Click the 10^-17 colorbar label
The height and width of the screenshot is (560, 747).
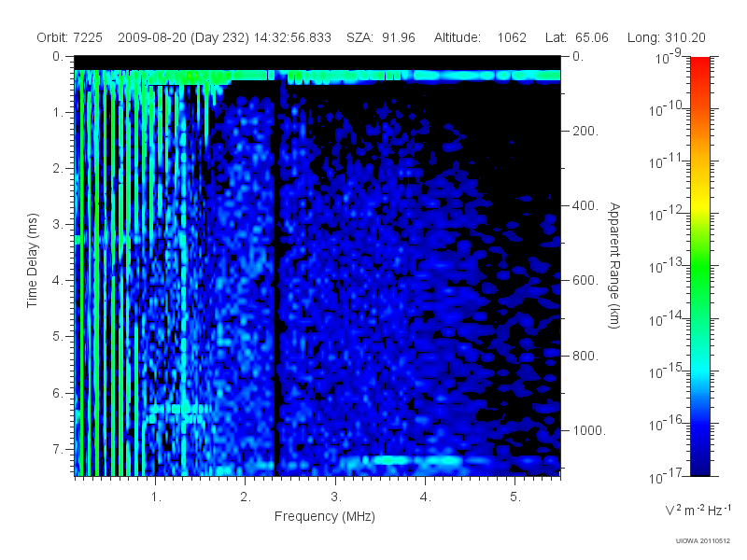[x=666, y=476]
